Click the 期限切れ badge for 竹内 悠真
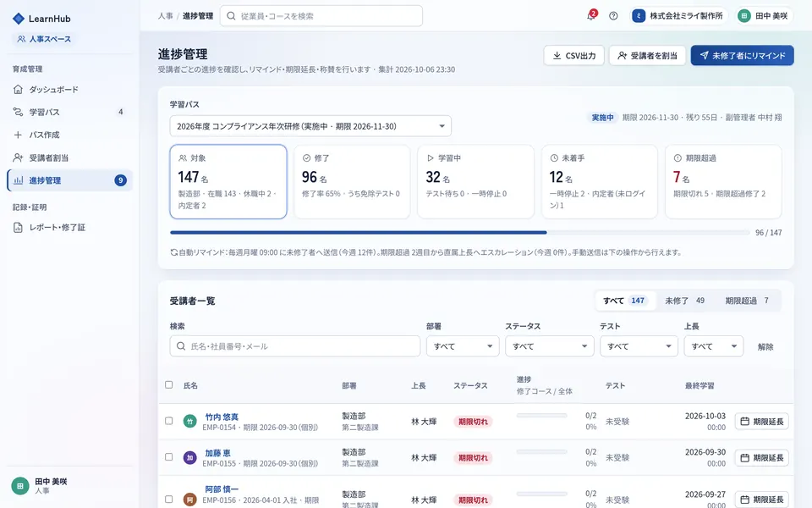This screenshot has height=508, width=812. [473, 422]
